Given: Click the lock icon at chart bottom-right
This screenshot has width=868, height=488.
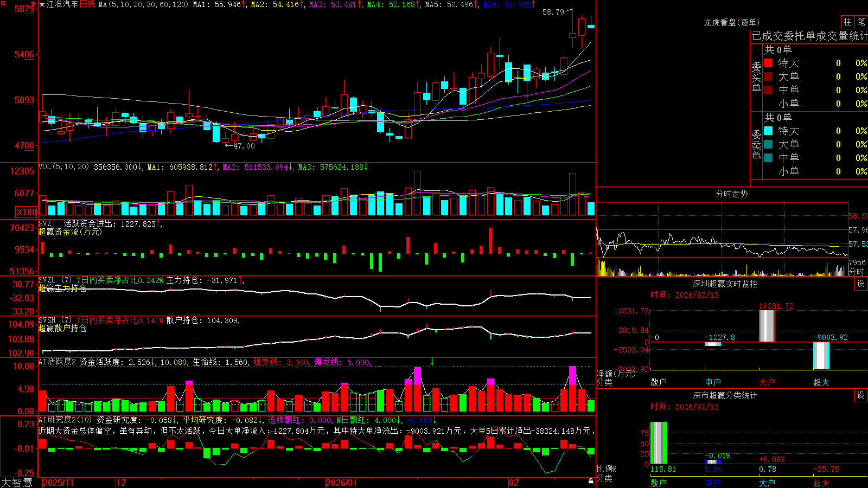Looking at the screenshot, I should click(591, 481).
